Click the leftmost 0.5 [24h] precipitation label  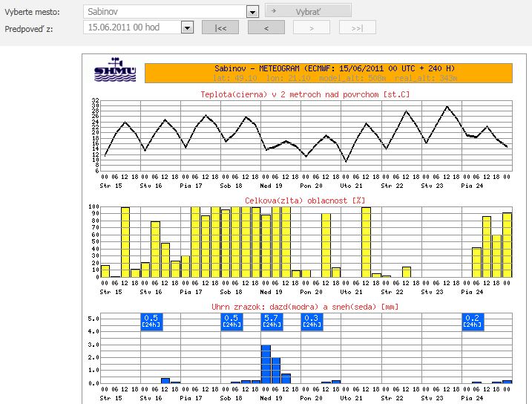(151, 321)
